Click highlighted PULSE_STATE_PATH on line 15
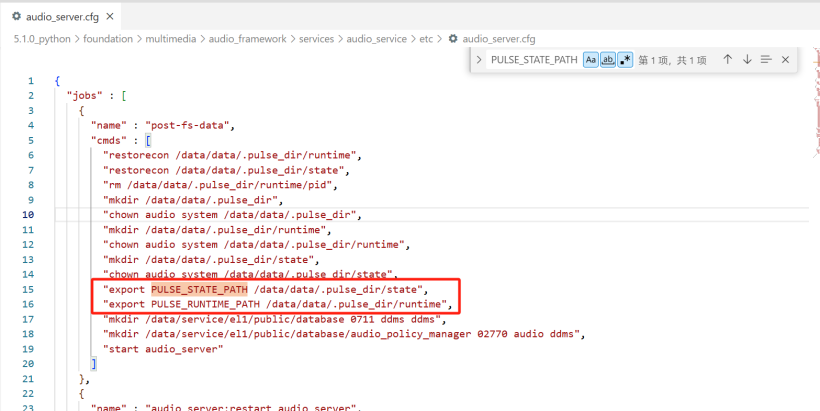Screen dimensions: 820x411 (199, 289)
